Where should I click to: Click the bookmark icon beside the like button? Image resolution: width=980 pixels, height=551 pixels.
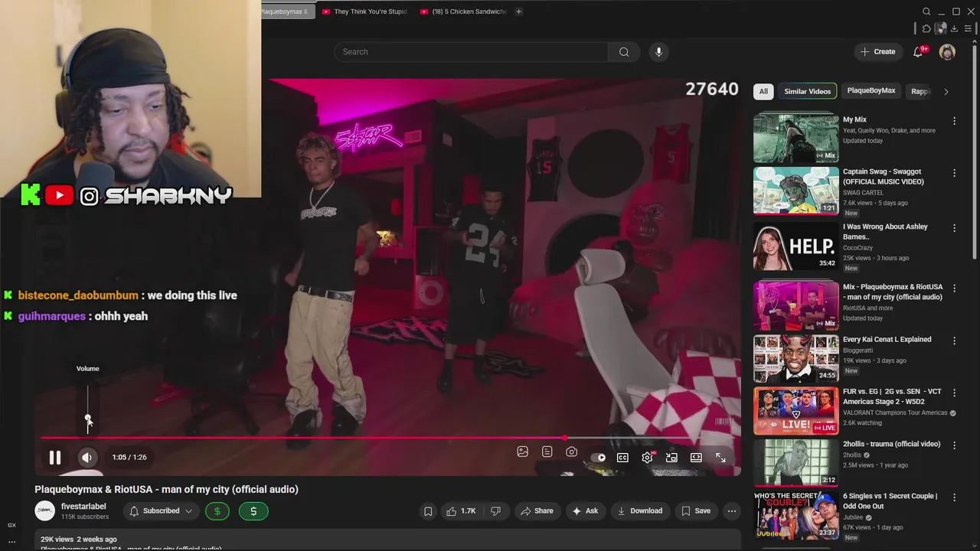(x=428, y=511)
